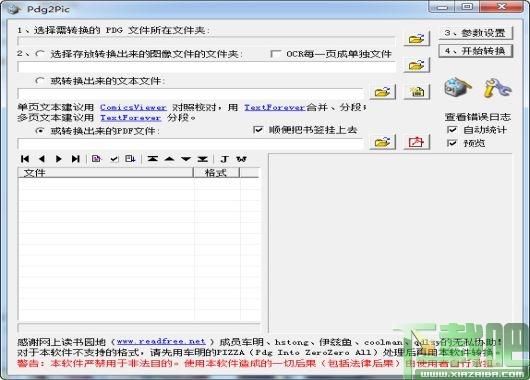Click the page-with-down-arrow toolbar icon

[130, 159]
